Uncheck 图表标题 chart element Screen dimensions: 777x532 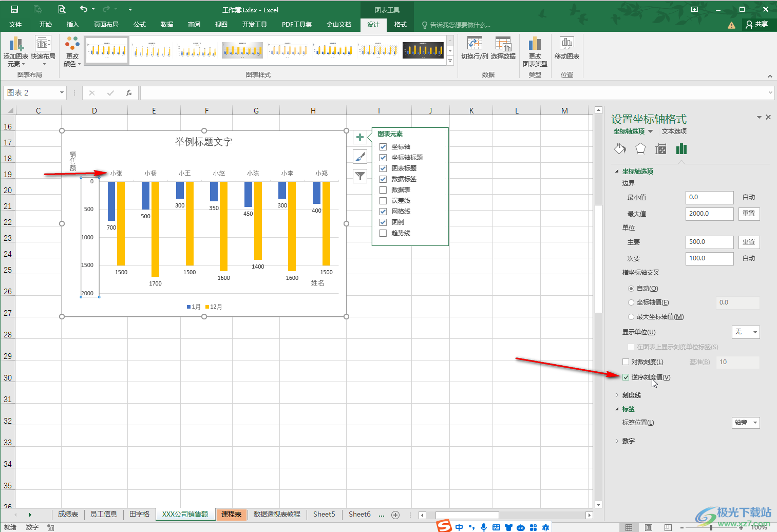point(383,168)
